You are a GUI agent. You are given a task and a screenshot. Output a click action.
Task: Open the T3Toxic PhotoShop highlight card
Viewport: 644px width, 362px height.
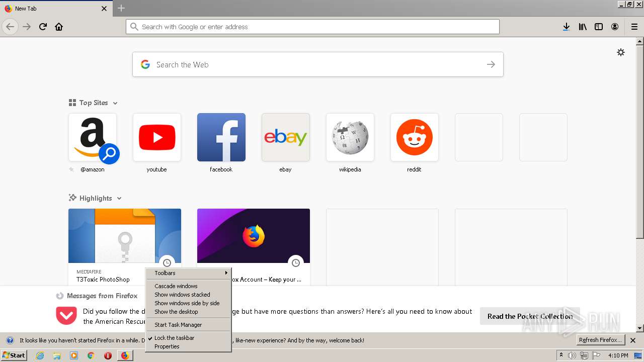pos(125,246)
